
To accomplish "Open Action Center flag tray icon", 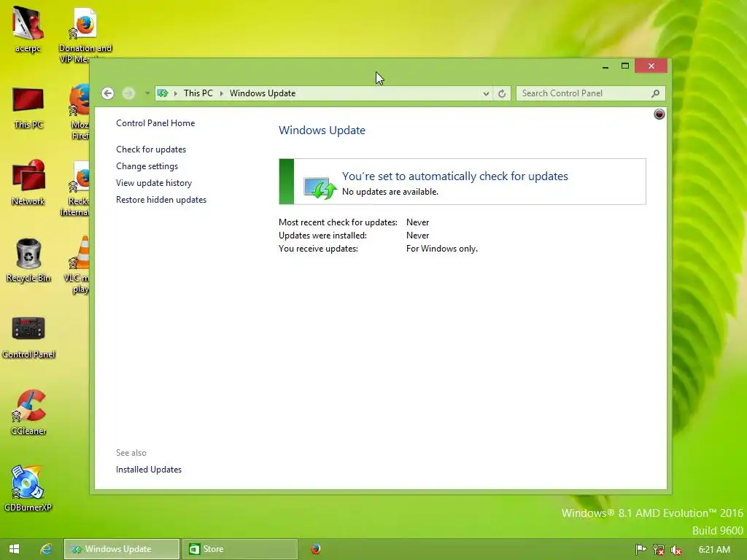I will (x=640, y=550).
